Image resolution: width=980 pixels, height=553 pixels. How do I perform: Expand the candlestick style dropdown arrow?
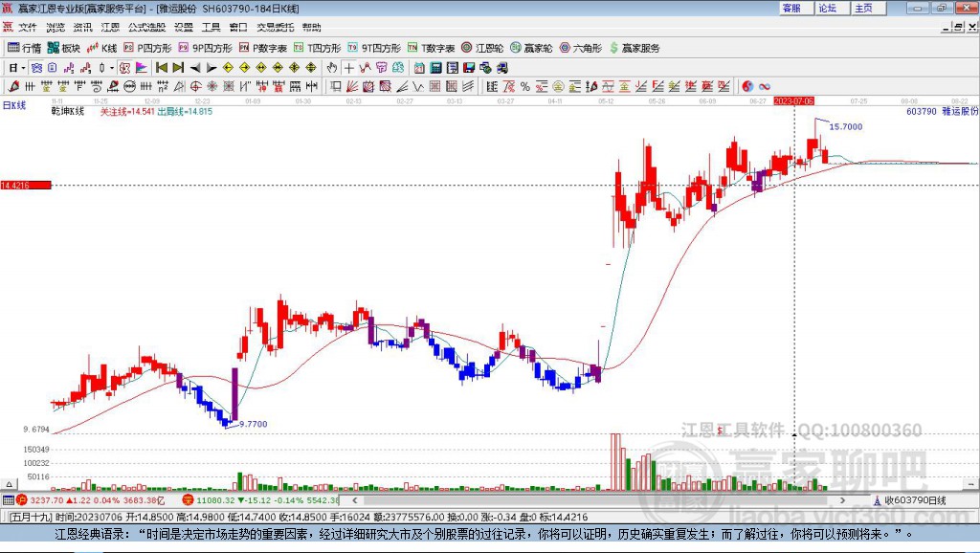coord(112,68)
